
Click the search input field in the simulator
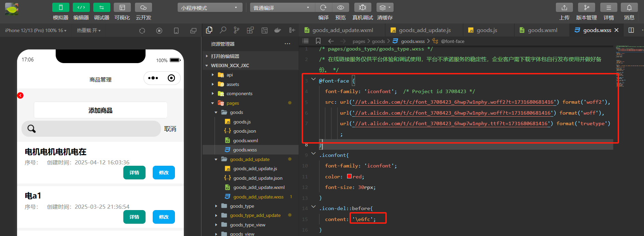pyautogui.click(x=91, y=129)
